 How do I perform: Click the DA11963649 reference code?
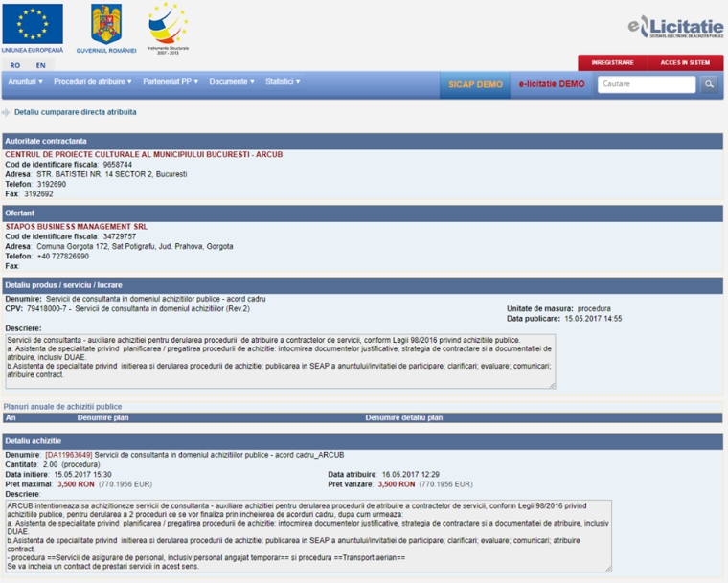pyautogui.click(x=69, y=455)
